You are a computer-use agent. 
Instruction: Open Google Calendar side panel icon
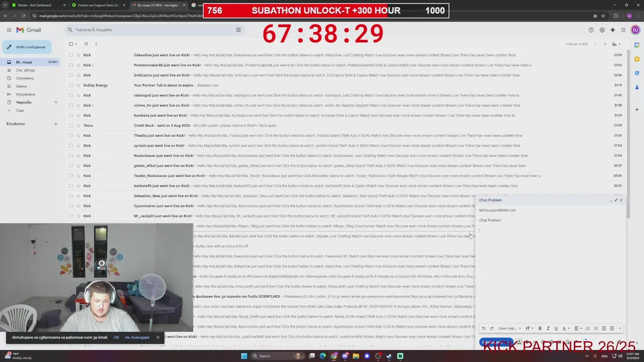point(636,45)
